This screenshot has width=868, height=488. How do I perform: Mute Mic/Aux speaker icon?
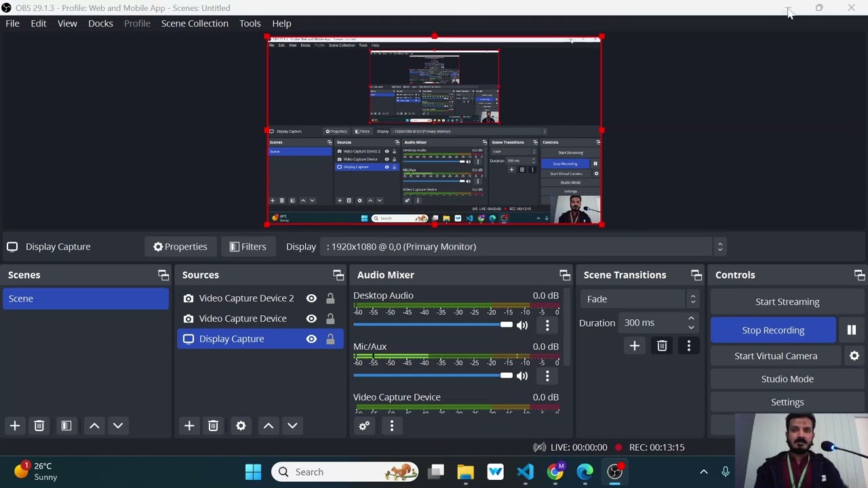click(x=522, y=375)
